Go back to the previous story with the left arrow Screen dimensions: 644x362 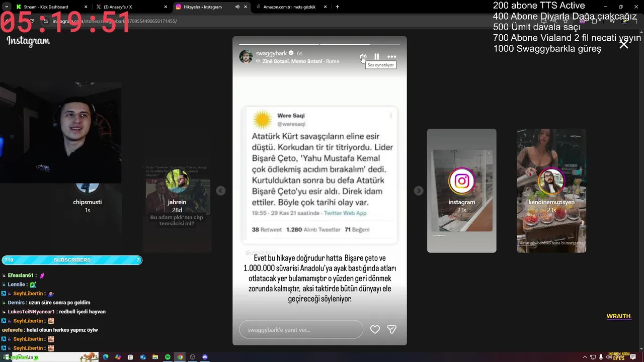[x=220, y=191]
